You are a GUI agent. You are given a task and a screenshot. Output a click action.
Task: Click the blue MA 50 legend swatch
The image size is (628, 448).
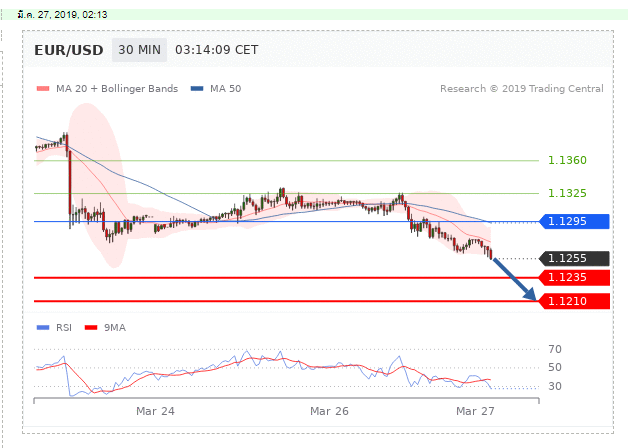coord(197,88)
